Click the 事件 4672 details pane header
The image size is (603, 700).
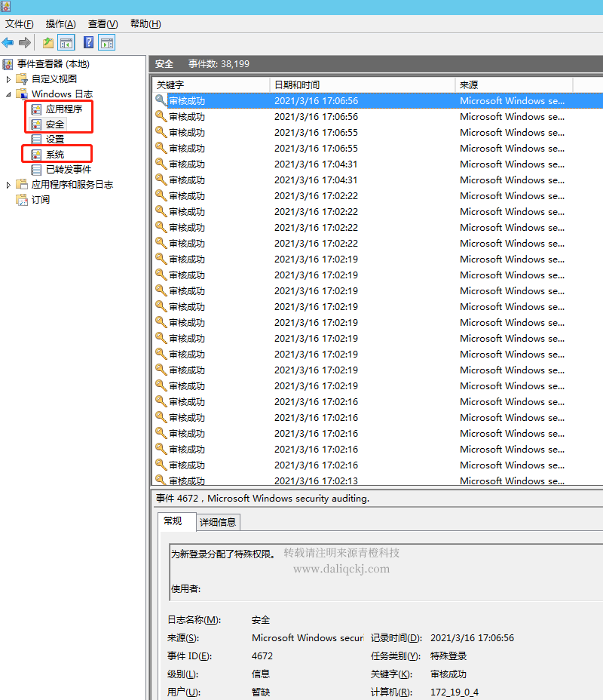coord(263,498)
